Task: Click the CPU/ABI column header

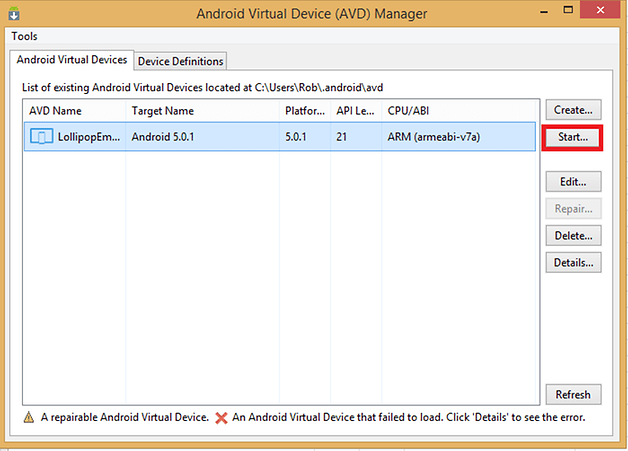Action: pos(459,111)
